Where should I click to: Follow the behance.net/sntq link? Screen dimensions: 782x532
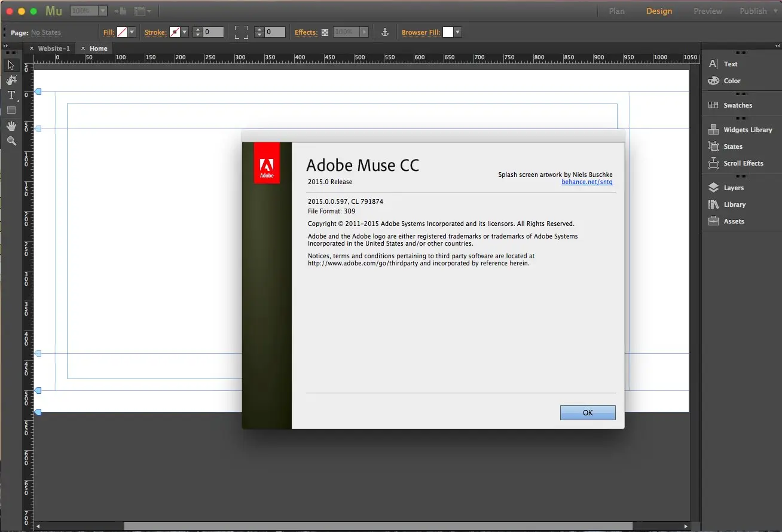pos(587,182)
